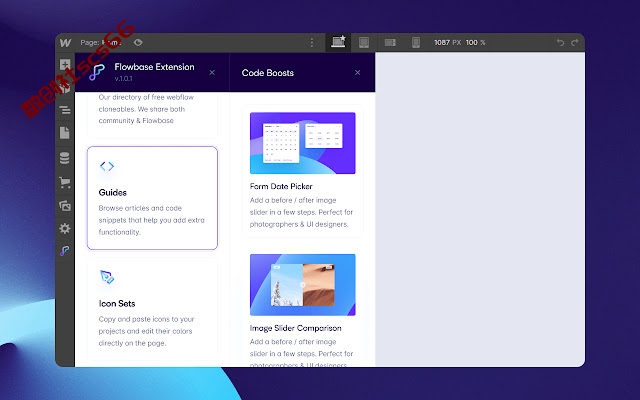Open the Pages panel icon
640x400 pixels.
point(65,133)
